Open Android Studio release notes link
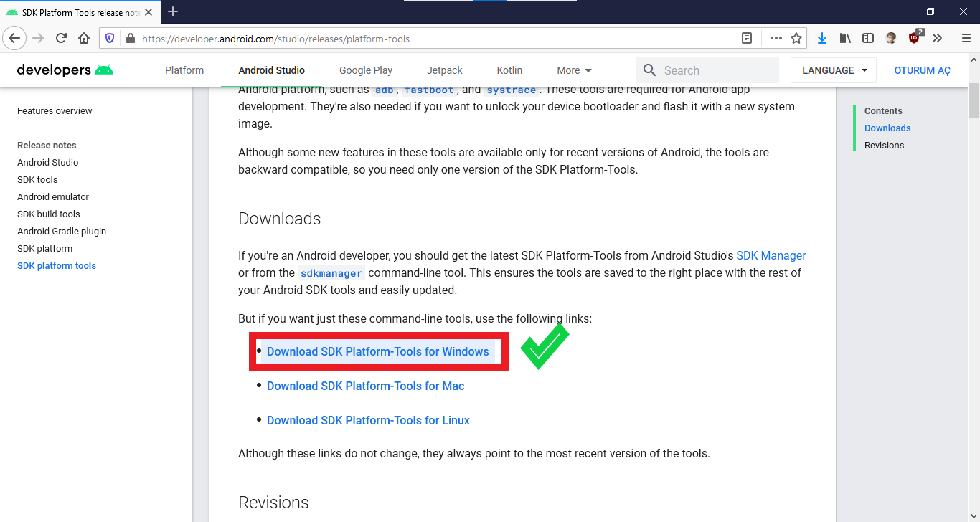 [48, 163]
